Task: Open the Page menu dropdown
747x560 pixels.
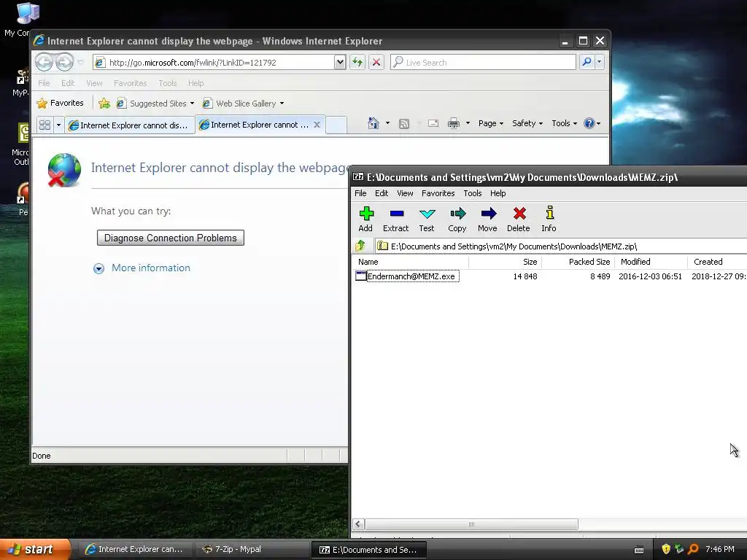Action: (x=491, y=123)
